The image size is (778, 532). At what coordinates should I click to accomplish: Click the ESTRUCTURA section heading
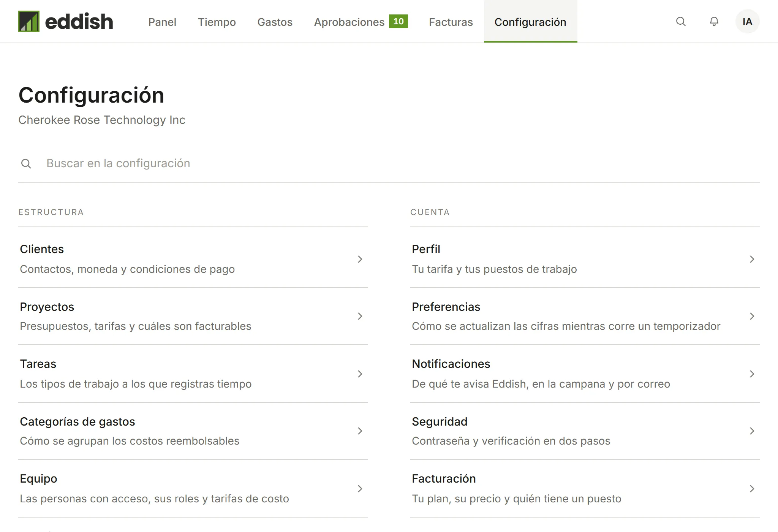[51, 212]
